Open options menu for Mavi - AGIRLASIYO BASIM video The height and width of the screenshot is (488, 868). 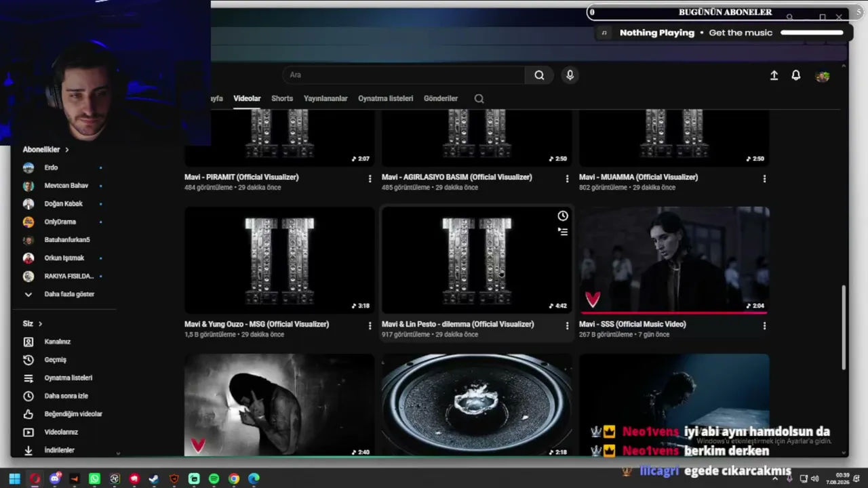567,179
